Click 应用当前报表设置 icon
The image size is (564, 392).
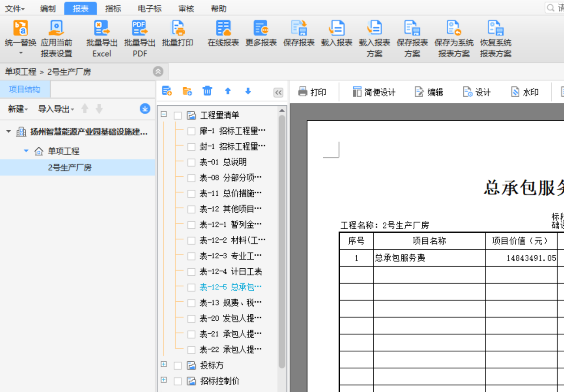[56, 29]
